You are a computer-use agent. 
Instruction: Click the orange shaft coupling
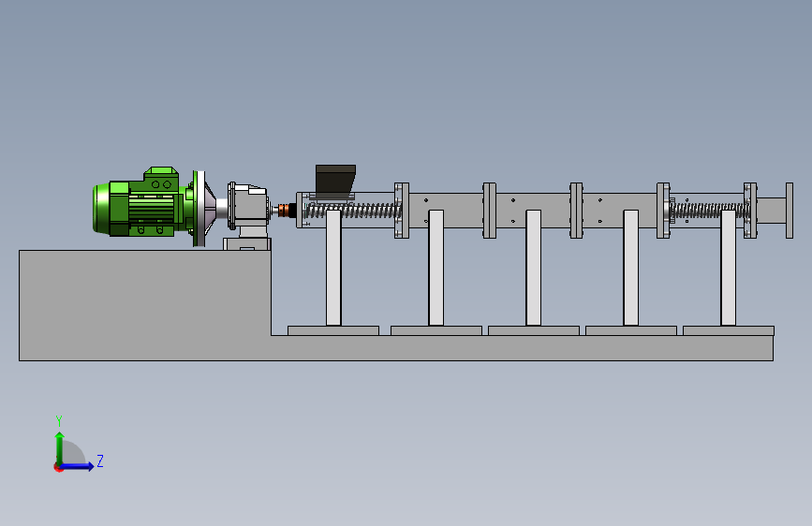(284, 211)
